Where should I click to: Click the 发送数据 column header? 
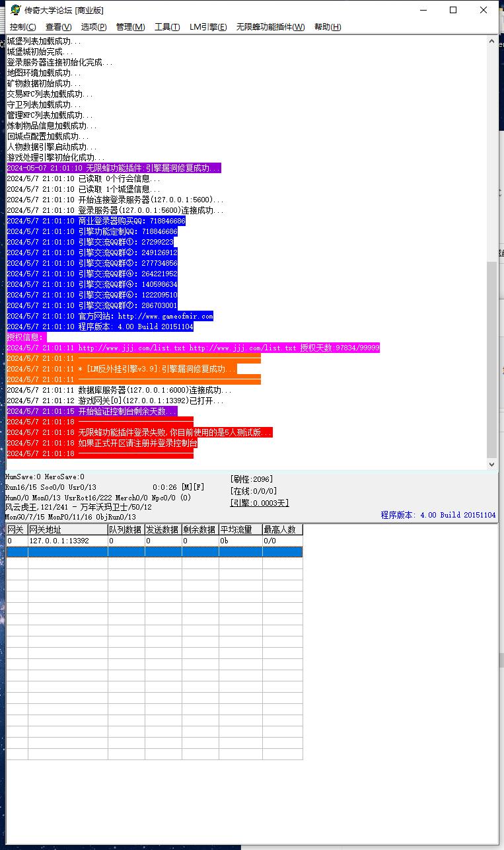(x=162, y=529)
